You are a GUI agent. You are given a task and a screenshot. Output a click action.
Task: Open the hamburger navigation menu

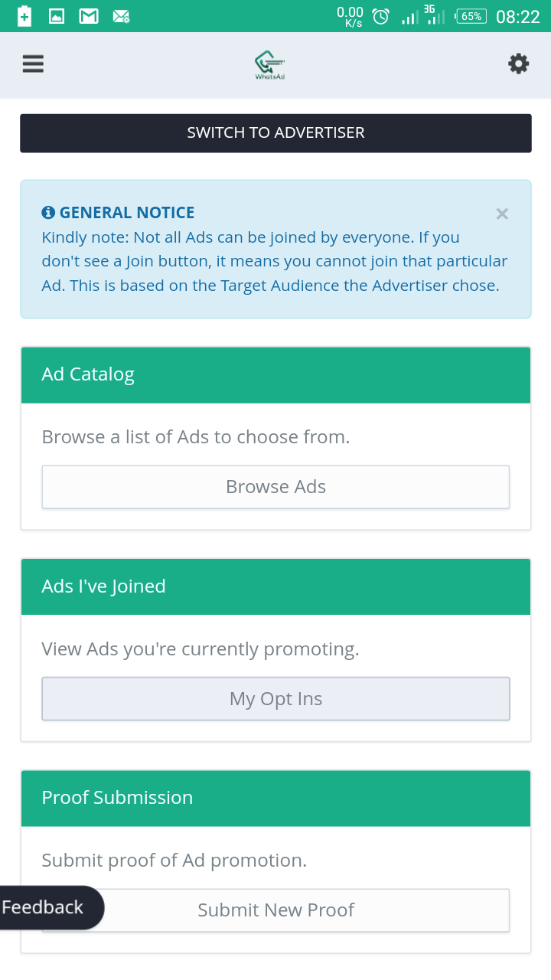point(33,64)
